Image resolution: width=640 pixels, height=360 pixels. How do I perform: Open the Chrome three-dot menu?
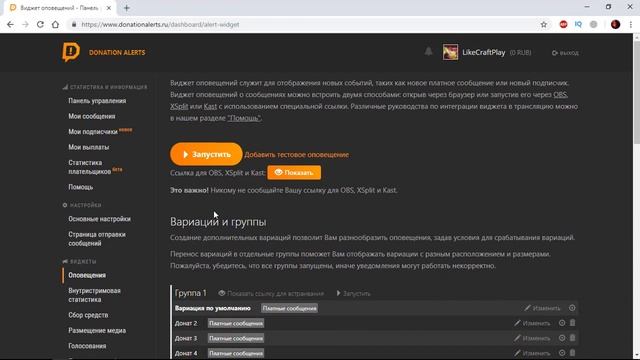point(631,24)
